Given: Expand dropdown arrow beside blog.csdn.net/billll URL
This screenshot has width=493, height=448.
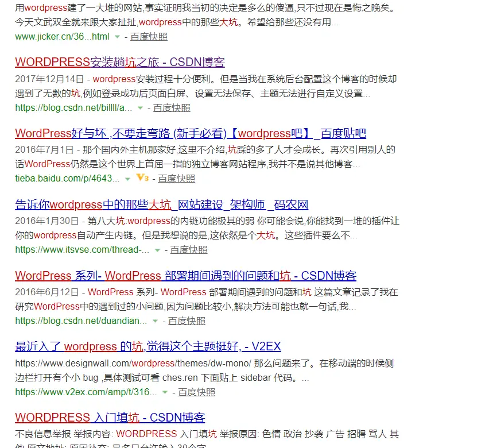Looking at the screenshot, I should point(140,108).
